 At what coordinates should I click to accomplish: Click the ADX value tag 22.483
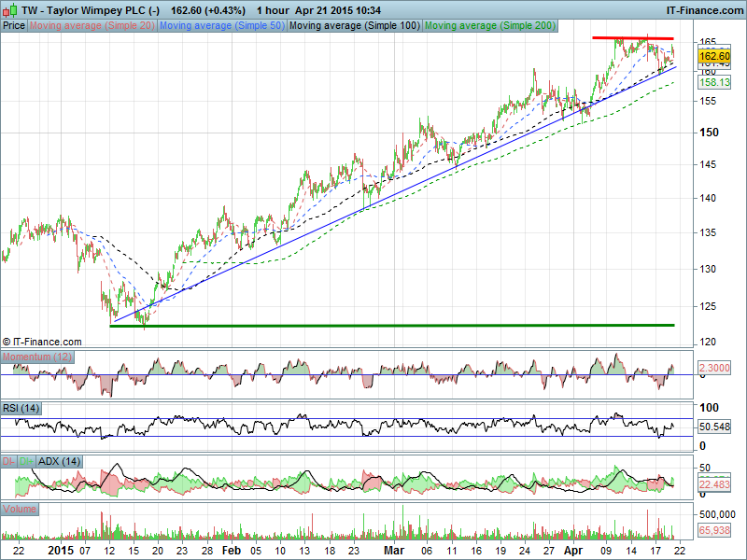click(x=713, y=483)
